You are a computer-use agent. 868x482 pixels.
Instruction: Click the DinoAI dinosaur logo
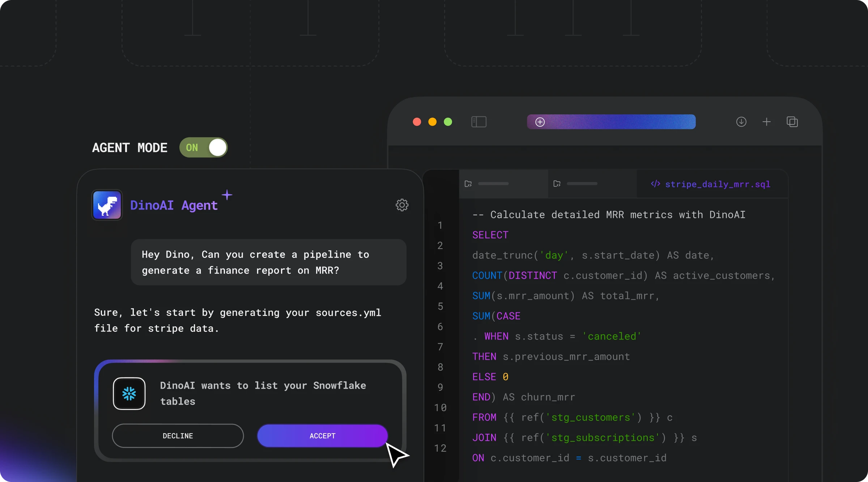click(x=107, y=205)
